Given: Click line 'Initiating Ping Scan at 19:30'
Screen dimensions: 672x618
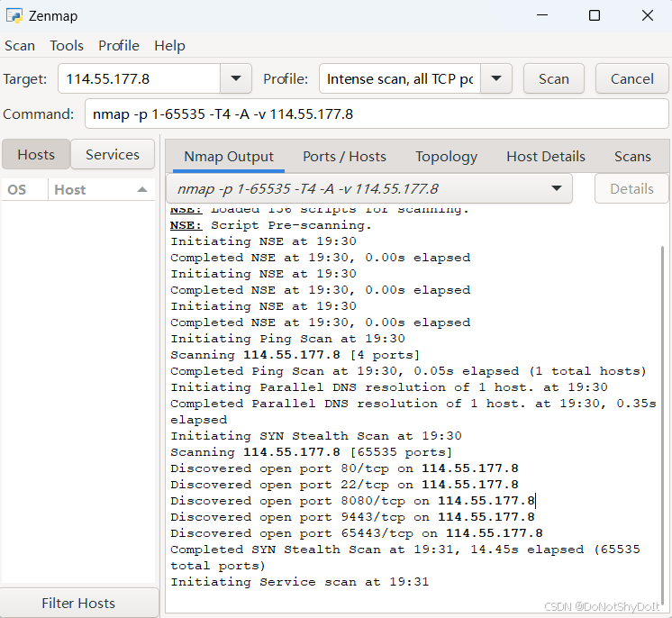Looking at the screenshot, I should click(x=287, y=339).
